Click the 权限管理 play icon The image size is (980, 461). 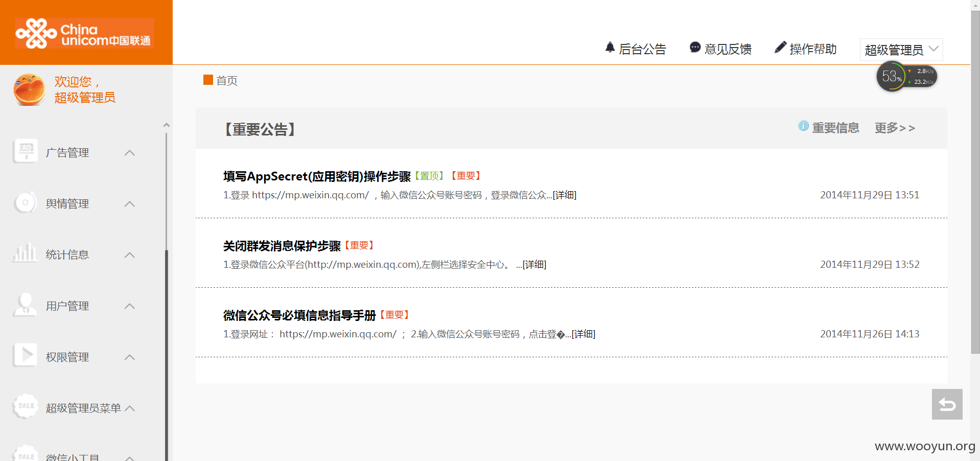[25, 356]
